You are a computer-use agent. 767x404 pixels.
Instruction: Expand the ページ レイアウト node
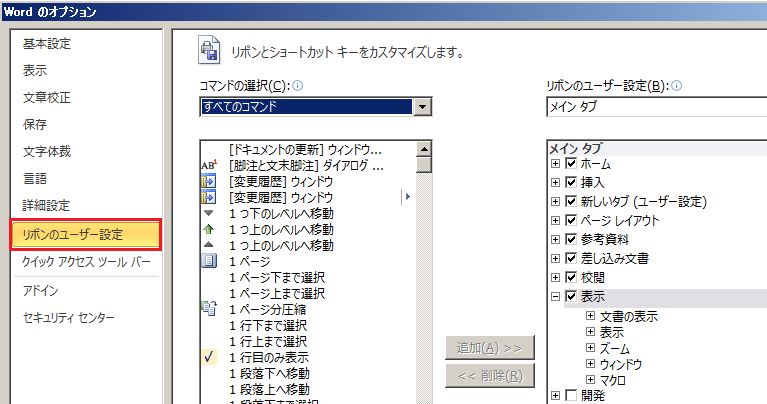click(x=555, y=220)
